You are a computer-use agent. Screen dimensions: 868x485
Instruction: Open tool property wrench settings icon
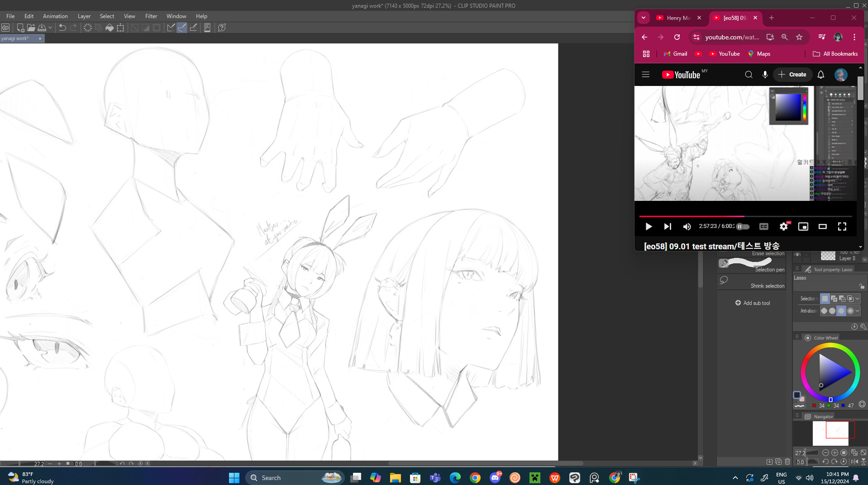coord(863,326)
